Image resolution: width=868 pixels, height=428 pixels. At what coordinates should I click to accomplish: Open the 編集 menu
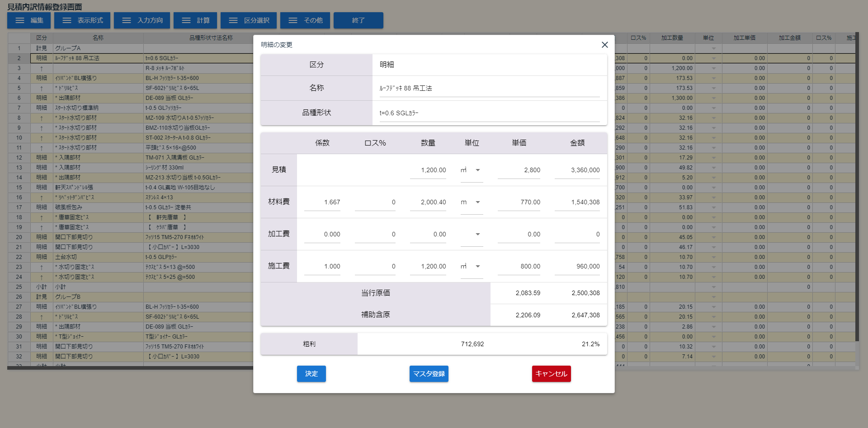point(29,20)
